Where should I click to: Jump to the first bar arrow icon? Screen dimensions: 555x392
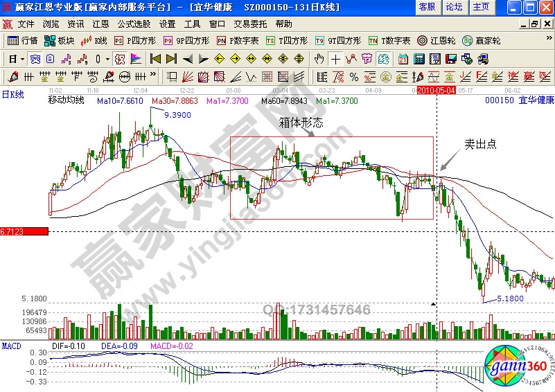point(155,58)
